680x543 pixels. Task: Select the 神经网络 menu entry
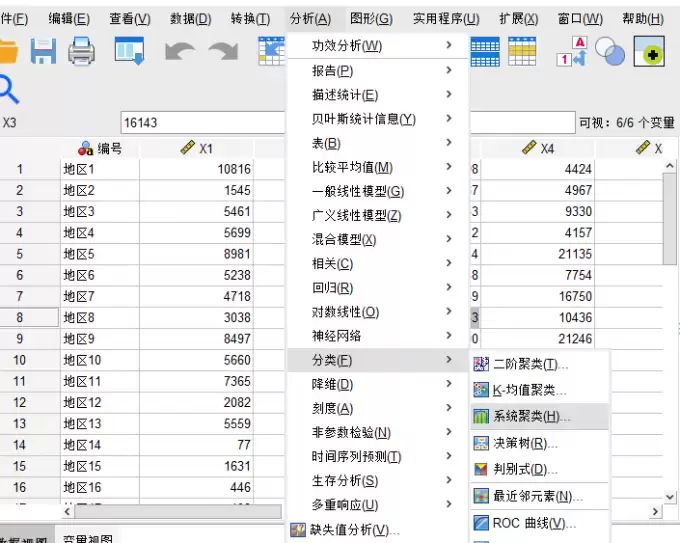(378, 336)
